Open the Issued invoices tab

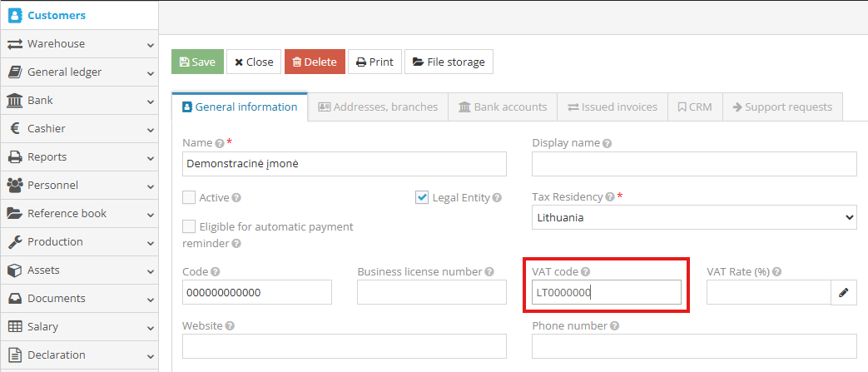[x=612, y=107]
